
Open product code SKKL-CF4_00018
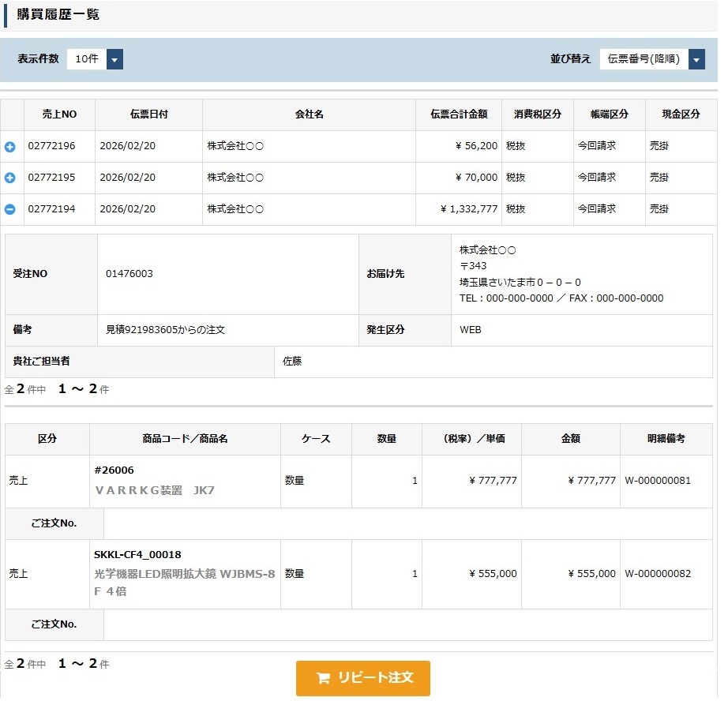pos(137,555)
